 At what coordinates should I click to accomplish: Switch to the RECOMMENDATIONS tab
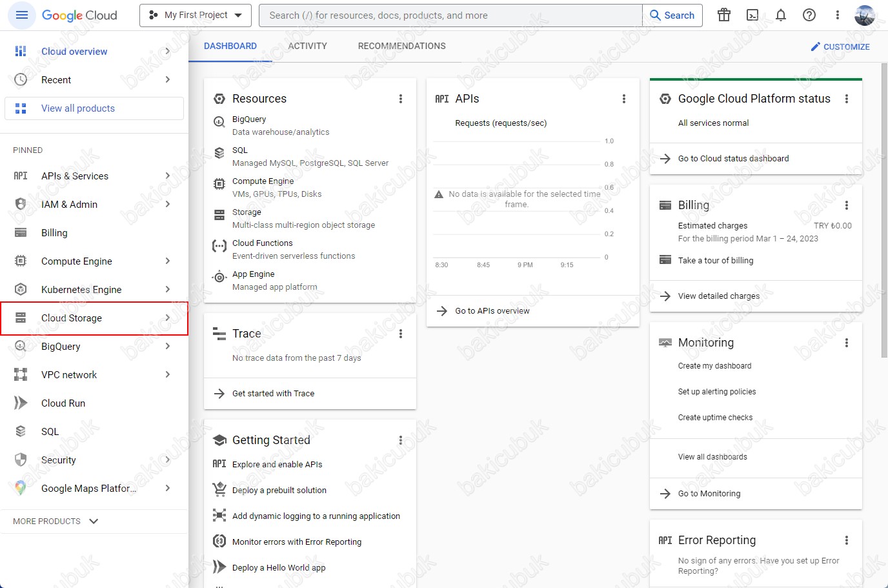click(x=402, y=46)
